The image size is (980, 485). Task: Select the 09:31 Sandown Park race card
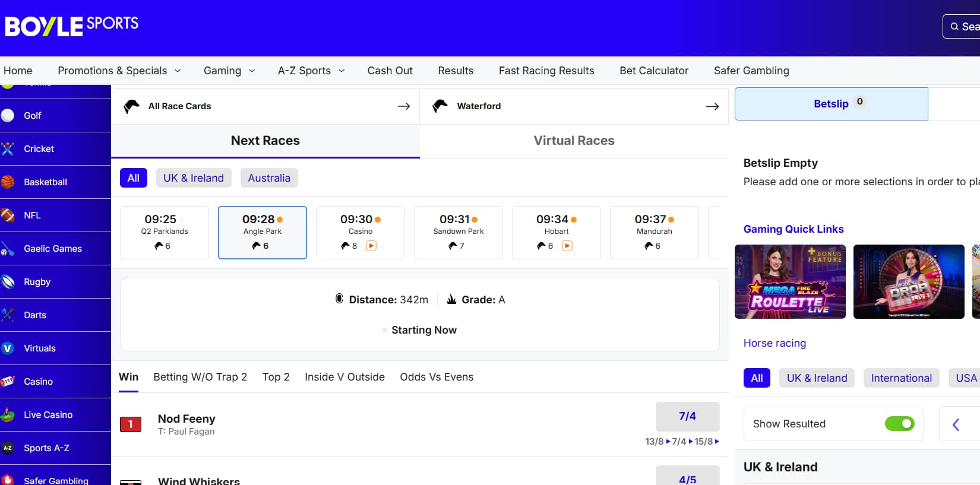pyautogui.click(x=459, y=232)
